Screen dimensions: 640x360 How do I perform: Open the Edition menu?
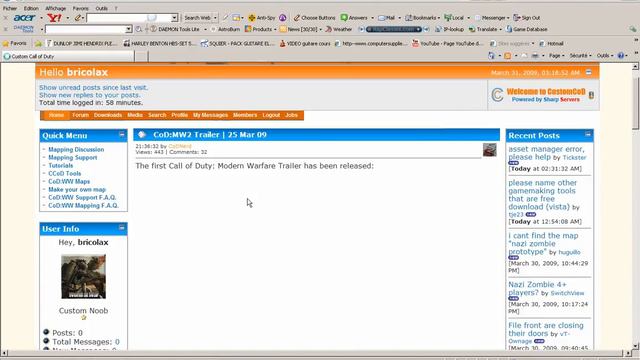31,8
